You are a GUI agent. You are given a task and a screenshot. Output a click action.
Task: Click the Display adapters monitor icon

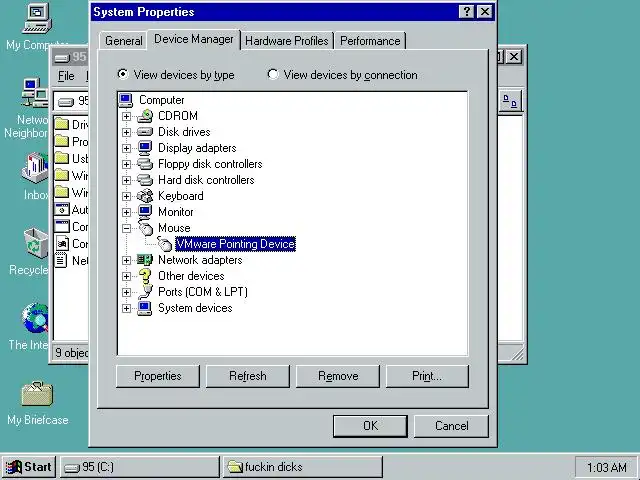tap(145, 148)
